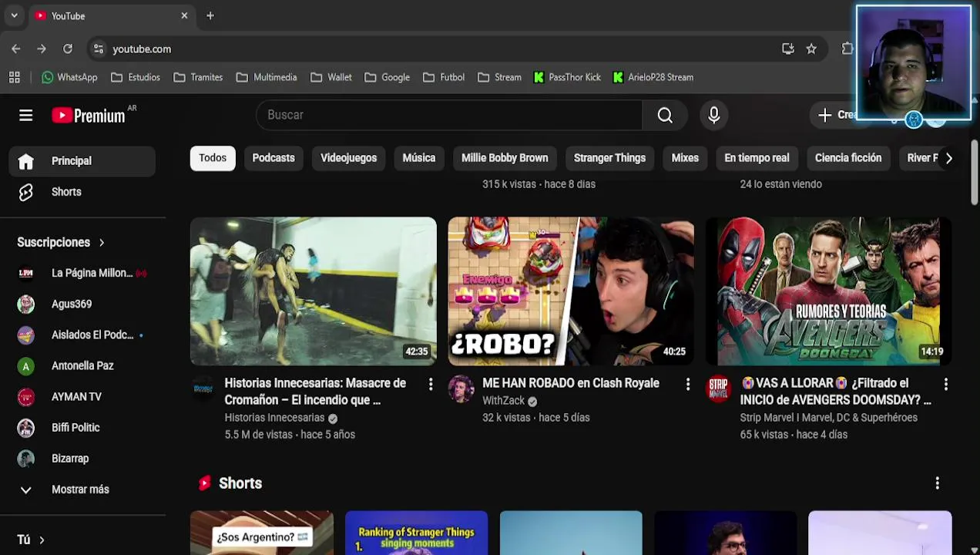Open AYMAN TV subscription channel
This screenshot has height=555, width=980.
point(82,396)
